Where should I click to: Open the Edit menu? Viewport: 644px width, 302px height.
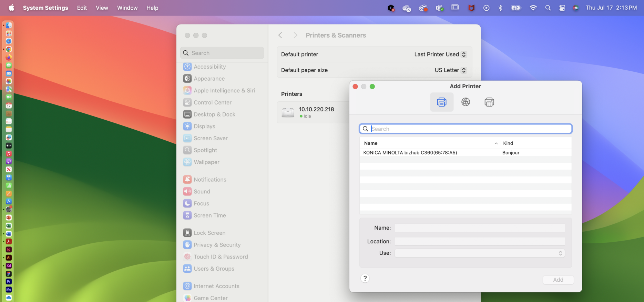tap(82, 8)
